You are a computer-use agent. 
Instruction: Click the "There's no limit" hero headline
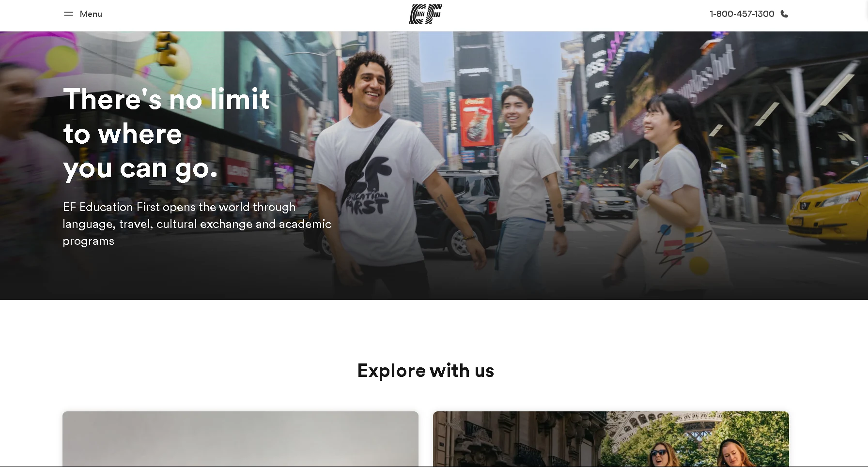(166, 134)
